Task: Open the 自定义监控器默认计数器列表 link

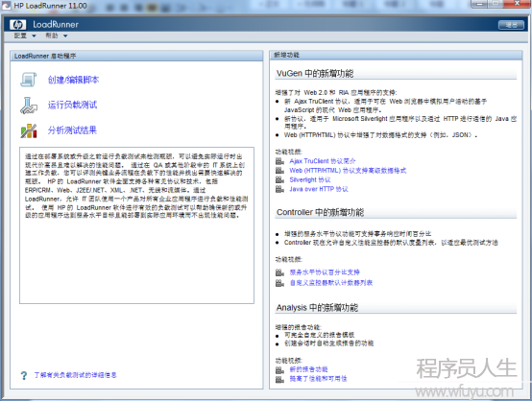Action: [x=331, y=283]
